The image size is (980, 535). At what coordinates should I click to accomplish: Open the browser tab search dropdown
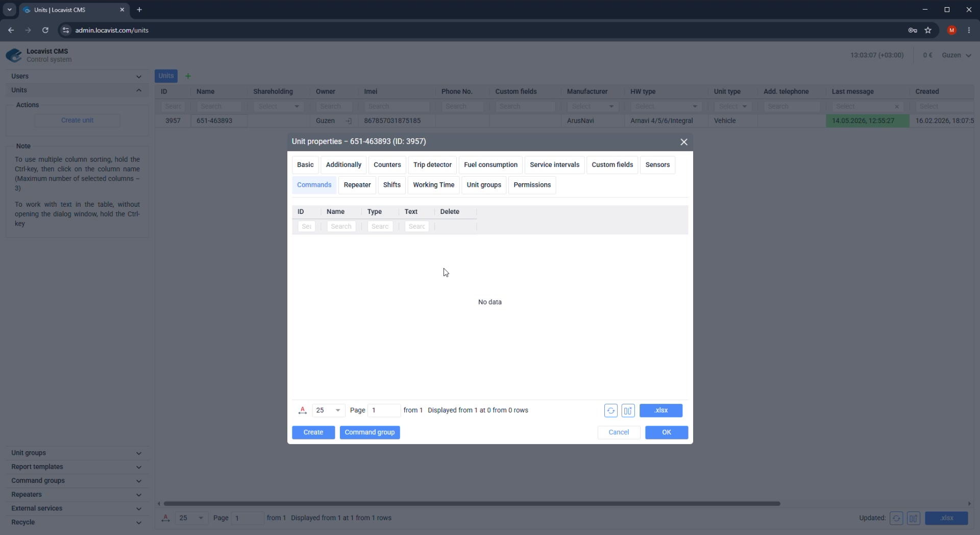point(9,10)
